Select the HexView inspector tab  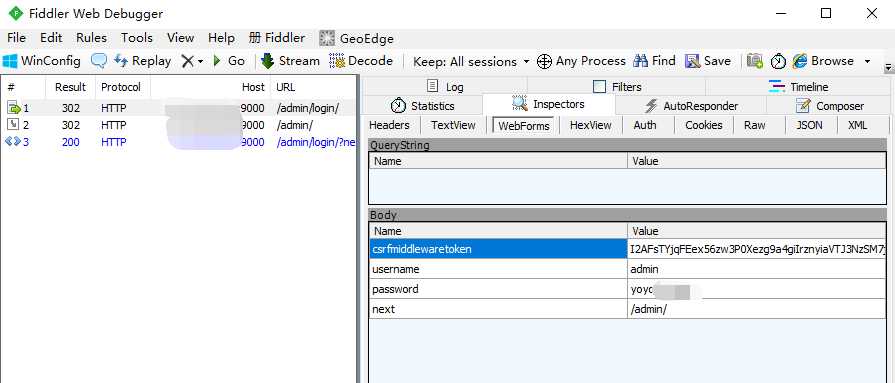(x=591, y=125)
